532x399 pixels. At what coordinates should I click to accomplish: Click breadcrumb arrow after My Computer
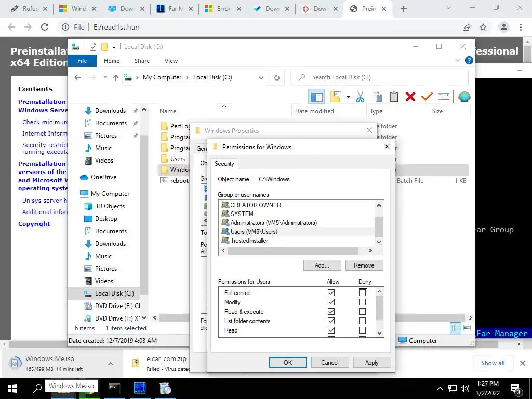tap(187, 78)
